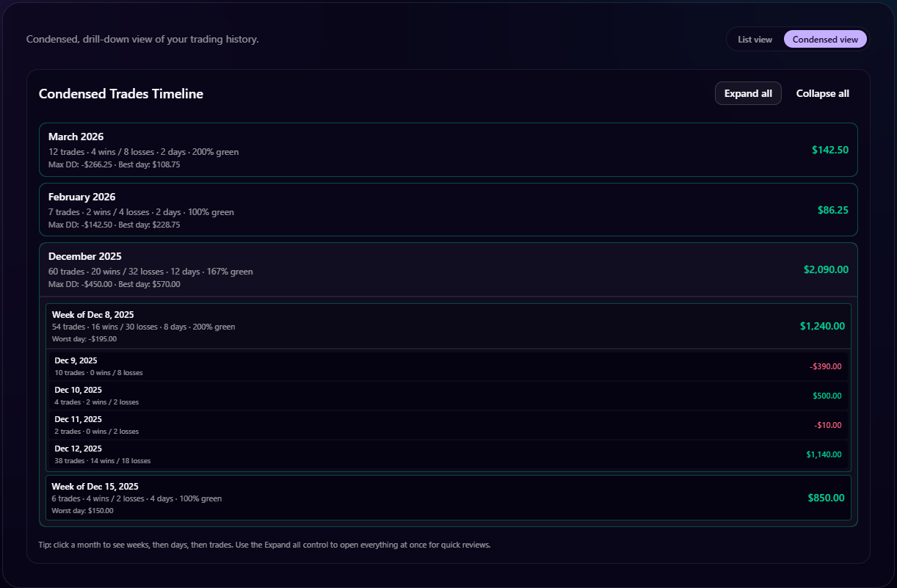This screenshot has height=588, width=897.
Task: Click the December 2025 total of $2,090.00
Action: pyautogui.click(x=826, y=269)
